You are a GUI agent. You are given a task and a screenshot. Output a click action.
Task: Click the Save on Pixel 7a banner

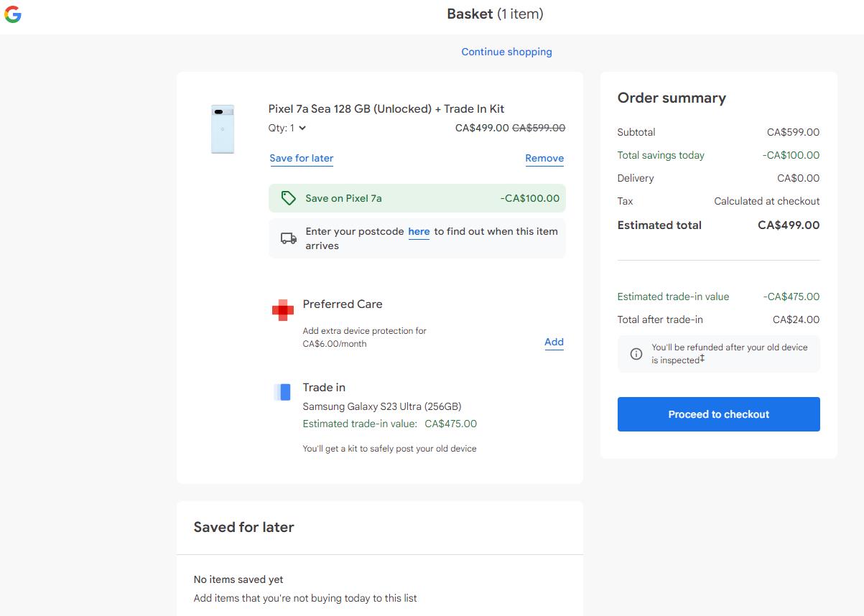click(417, 198)
